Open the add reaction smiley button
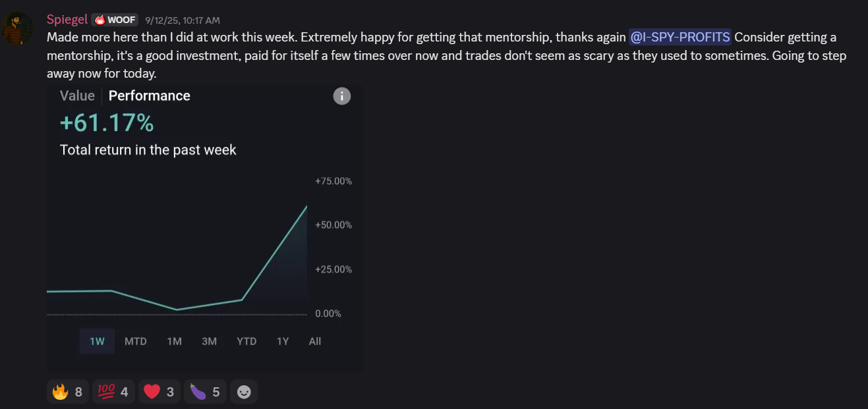868x409 pixels. pyautogui.click(x=244, y=392)
